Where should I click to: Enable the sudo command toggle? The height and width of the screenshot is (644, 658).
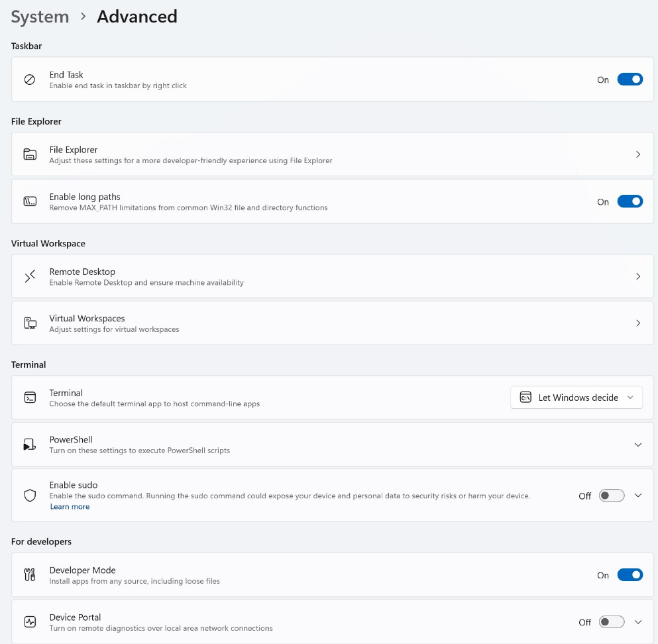click(x=611, y=496)
